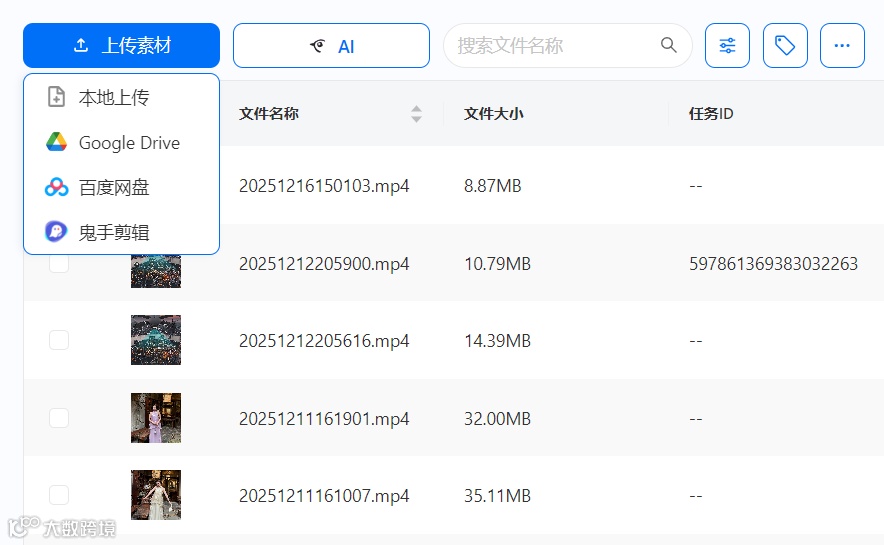The width and height of the screenshot is (884, 545).
Task: Click the 任务ID column header
Action: [x=711, y=114]
